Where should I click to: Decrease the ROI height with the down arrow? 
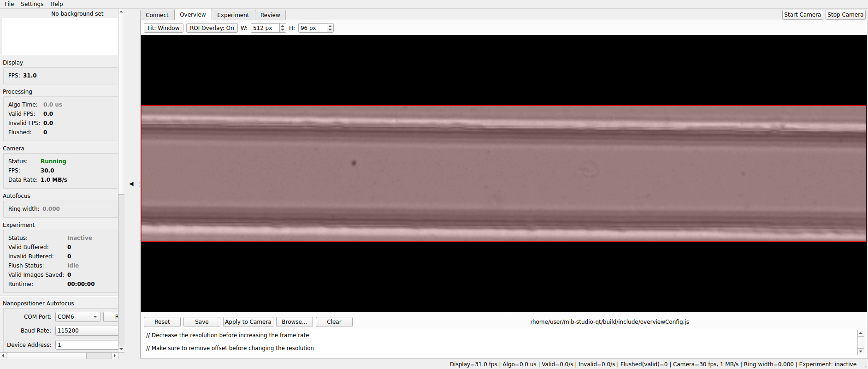pyautogui.click(x=330, y=30)
